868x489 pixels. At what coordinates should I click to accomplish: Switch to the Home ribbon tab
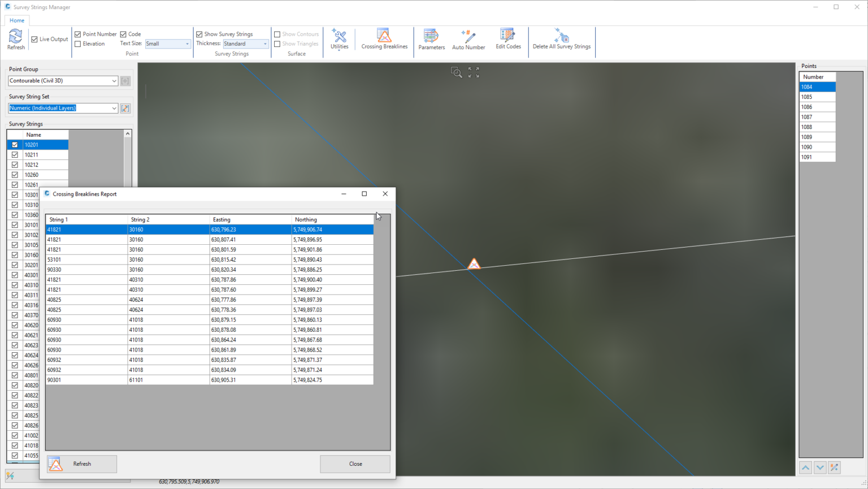[x=17, y=20]
